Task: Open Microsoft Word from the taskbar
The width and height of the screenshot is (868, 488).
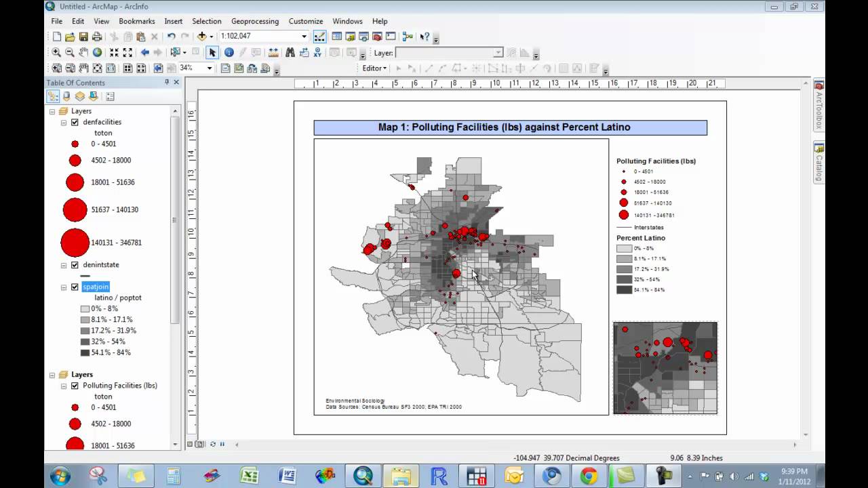Action: (287, 476)
